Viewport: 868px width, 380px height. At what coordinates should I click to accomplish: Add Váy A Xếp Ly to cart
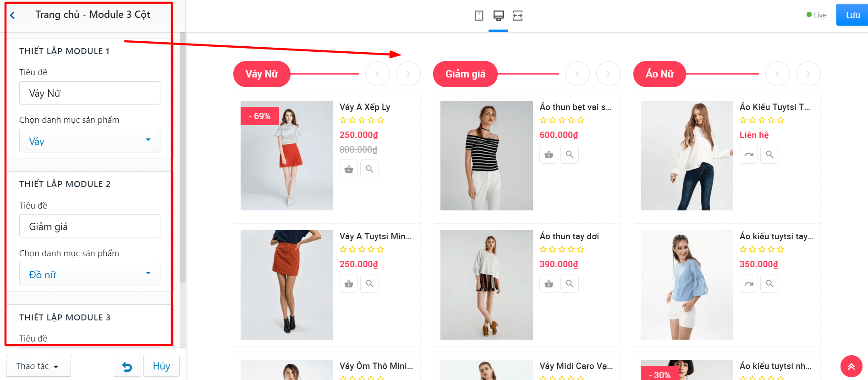click(349, 169)
